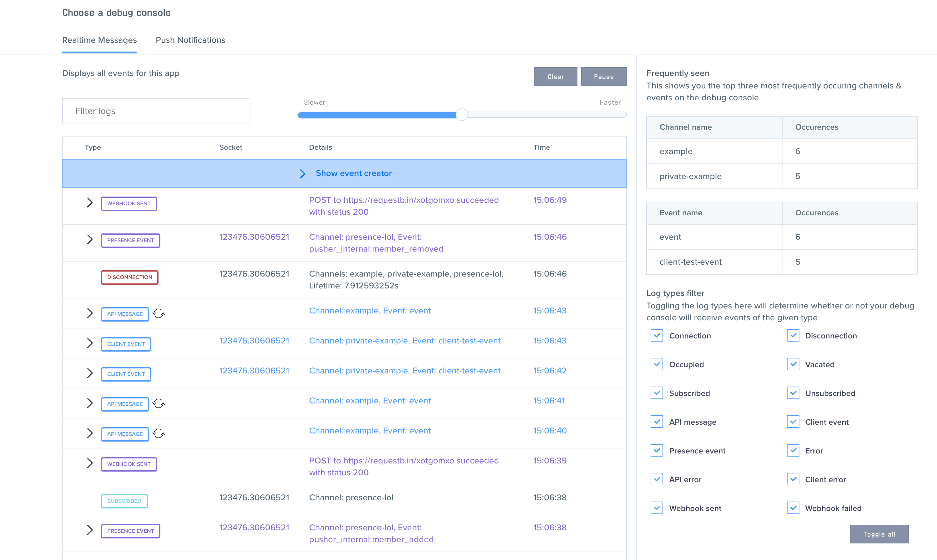Click the refresh icon on API MESSAGE row at 15:06:40
Viewport: 937px width, 560px height.
pyautogui.click(x=158, y=434)
